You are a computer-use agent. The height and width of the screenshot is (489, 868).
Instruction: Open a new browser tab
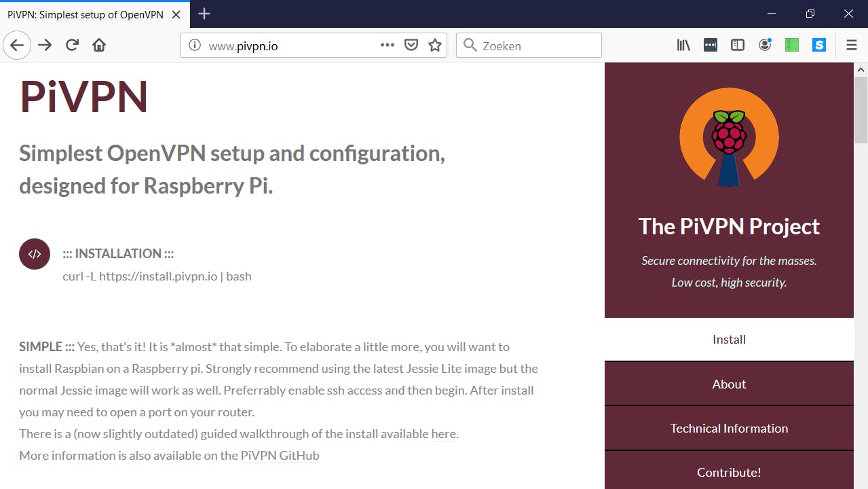[204, 14]
